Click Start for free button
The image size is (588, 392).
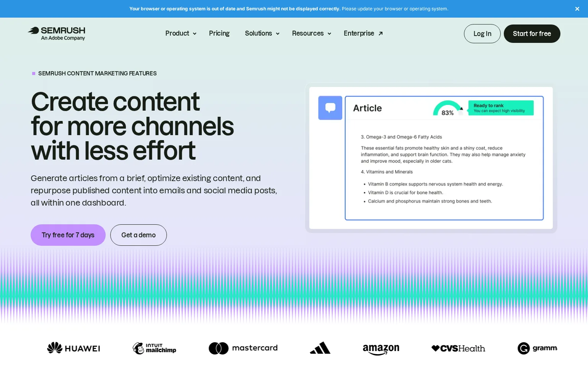[532, 34]
